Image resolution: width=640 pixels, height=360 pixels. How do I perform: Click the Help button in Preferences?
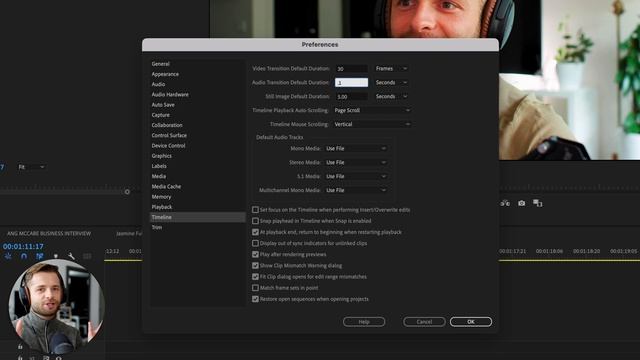click(364, 322)
